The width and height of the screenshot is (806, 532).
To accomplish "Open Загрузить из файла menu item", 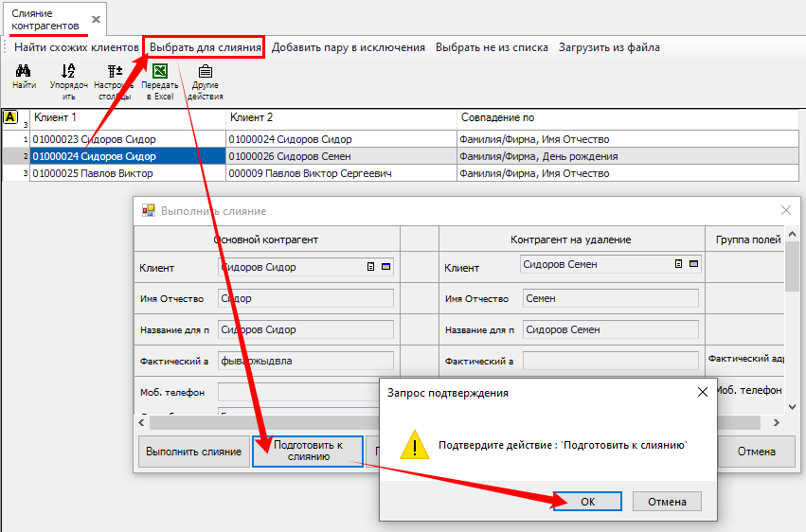I will click(x=609, y=47).
